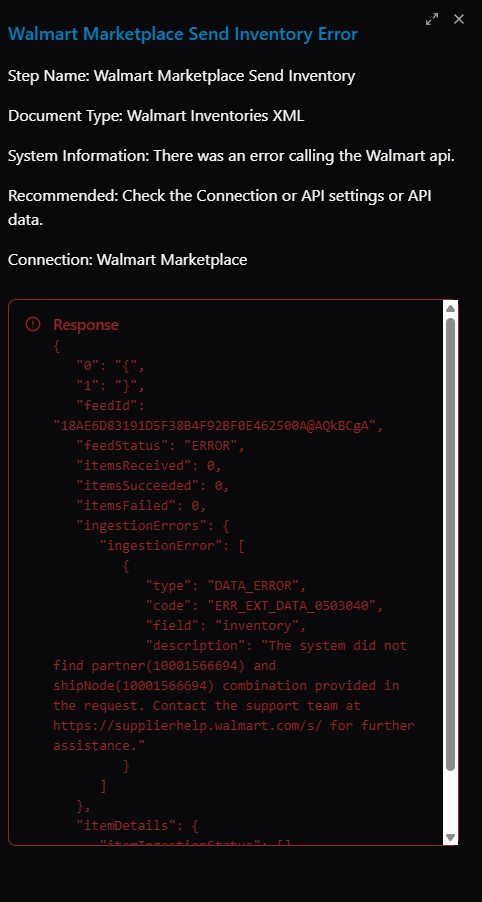Click the red error icon beside Response
Screen dimensions: 482x902
click(x=33, y=324)
